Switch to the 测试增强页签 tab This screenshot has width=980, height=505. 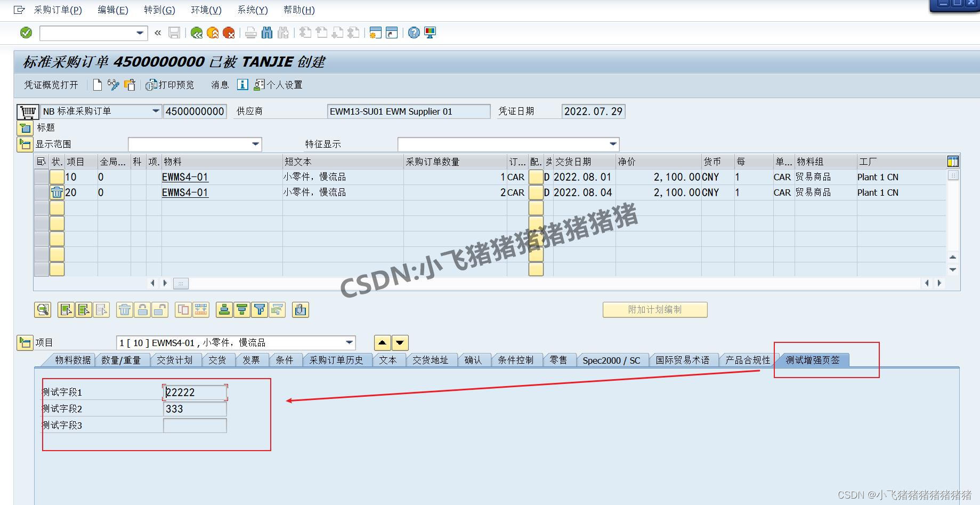tap(813, 360)
